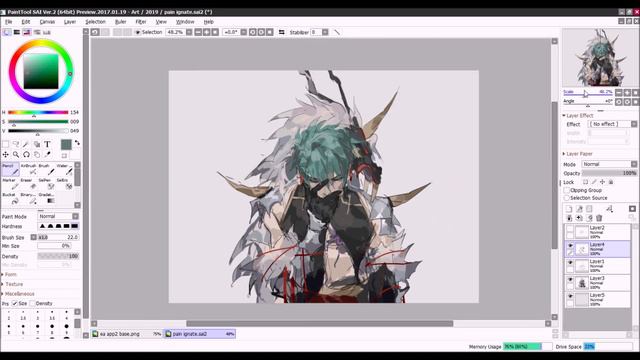Collapse the Layer Effect section
Screen dimensions: 640x360
coord(579,116)
